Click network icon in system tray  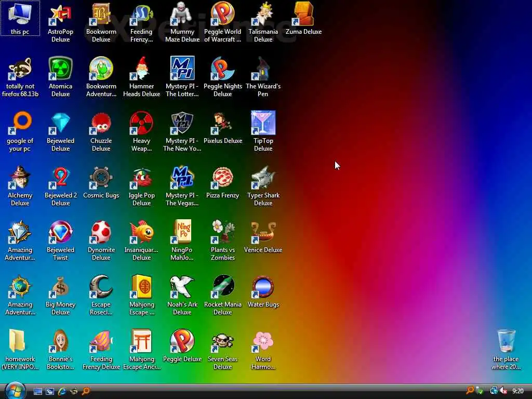pos(494,391)
